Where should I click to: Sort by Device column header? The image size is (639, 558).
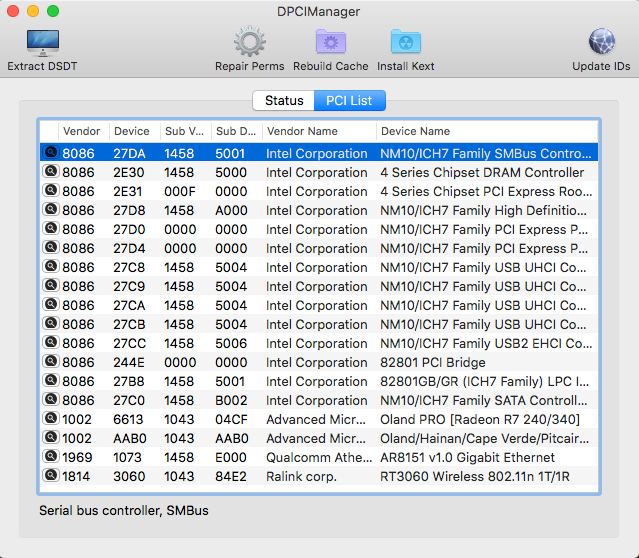[132, 131]
